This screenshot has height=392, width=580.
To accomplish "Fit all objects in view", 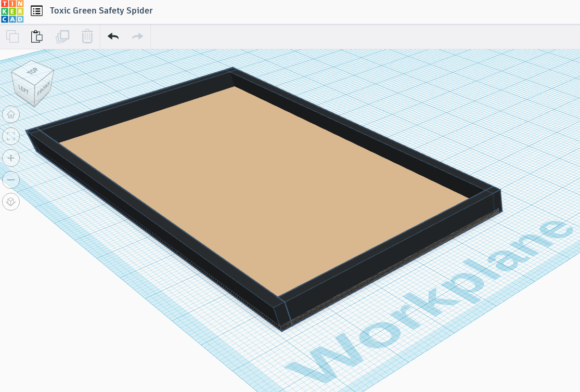I will (x=11, y=136).
